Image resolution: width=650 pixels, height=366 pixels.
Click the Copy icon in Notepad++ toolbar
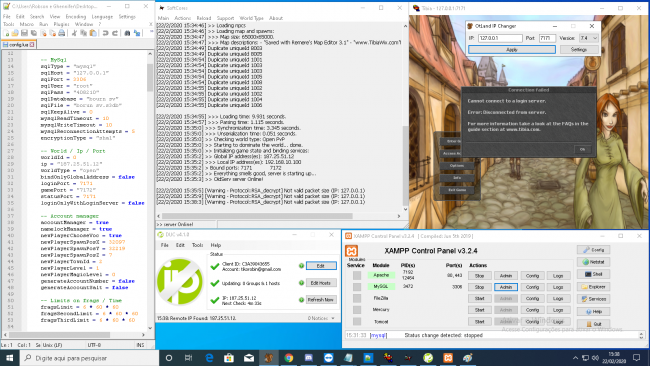[83, 33]
